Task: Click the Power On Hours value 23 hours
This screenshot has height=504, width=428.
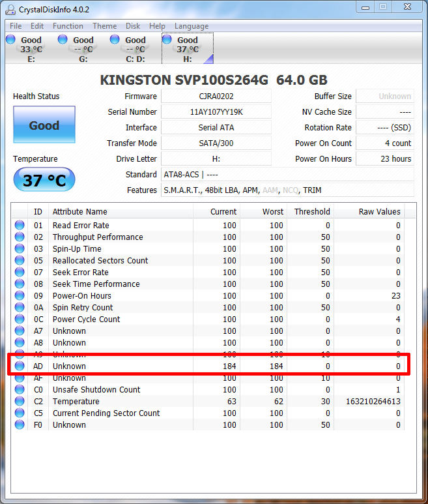Action: (x=385, y=159)
